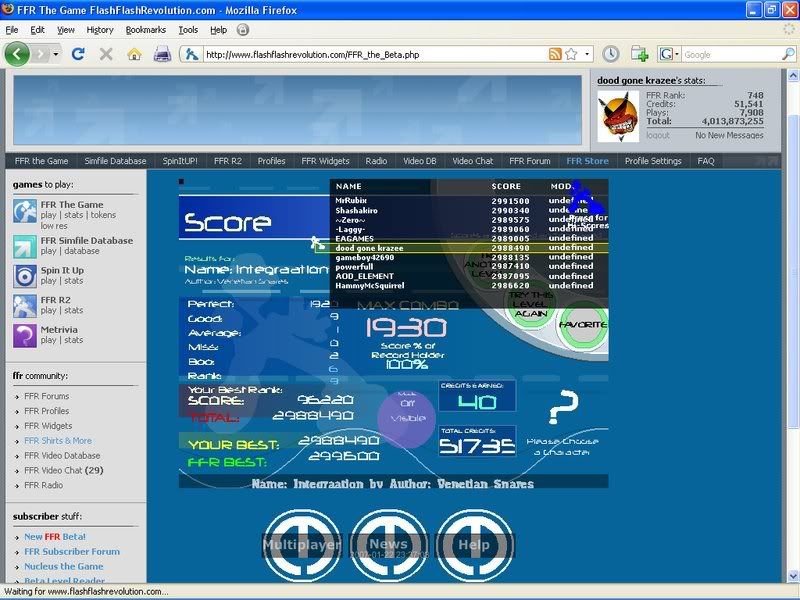The image size is (800, 600).
Task: Click the Print toolbar icon
Action: pyautogui.click(x=162, y=54)
